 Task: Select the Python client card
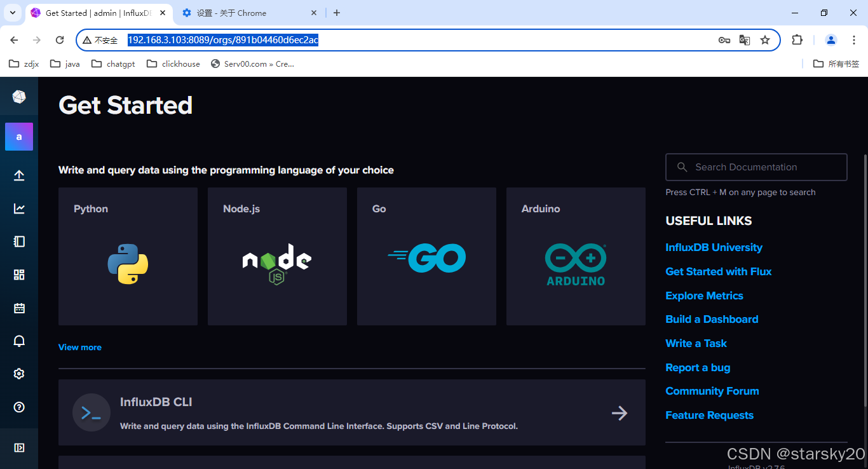128,256
